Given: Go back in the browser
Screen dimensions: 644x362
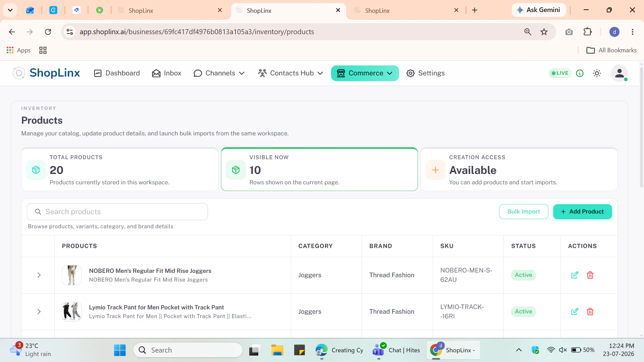Looking at the screenshot, I should [12, 32].
